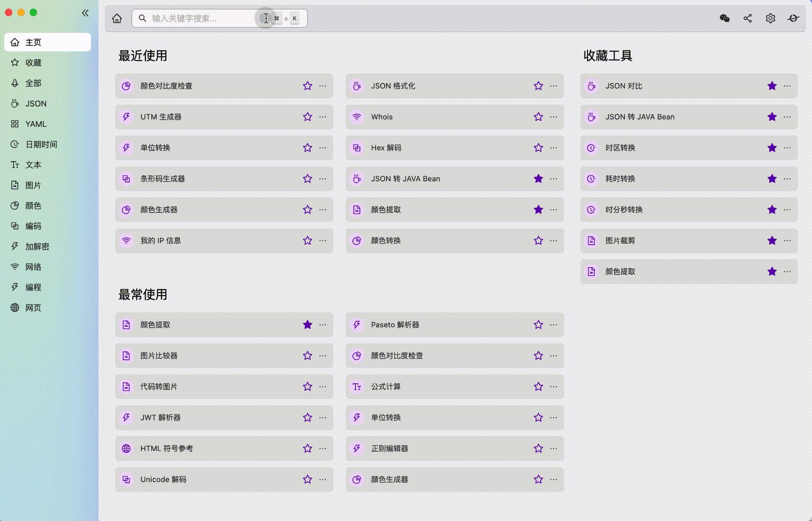The height and width of the screenshot is (521, 812).
Task: Click the pin icon at top right
Action: coord(793,18)
